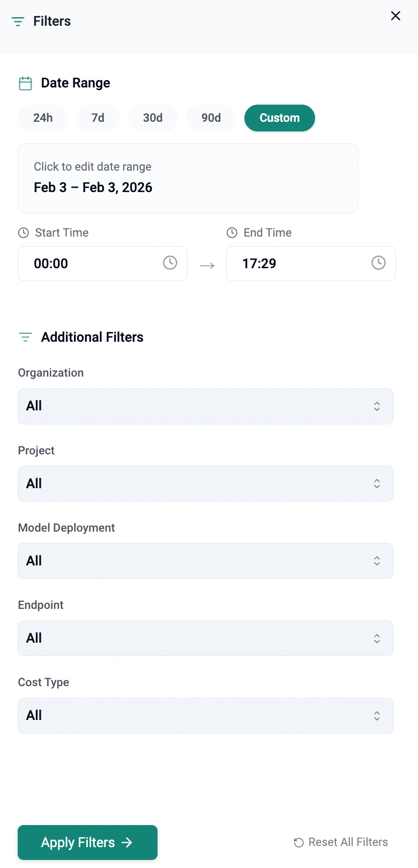Open the Endpoint dropdown list
Screen dimensions: 418x868
205,638
